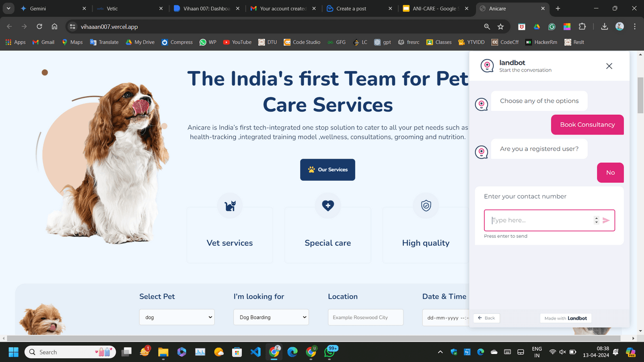The height and width of the screenshot is (362, 644).
Task: Open the Made with Landbot link
Action: [566, 318]
